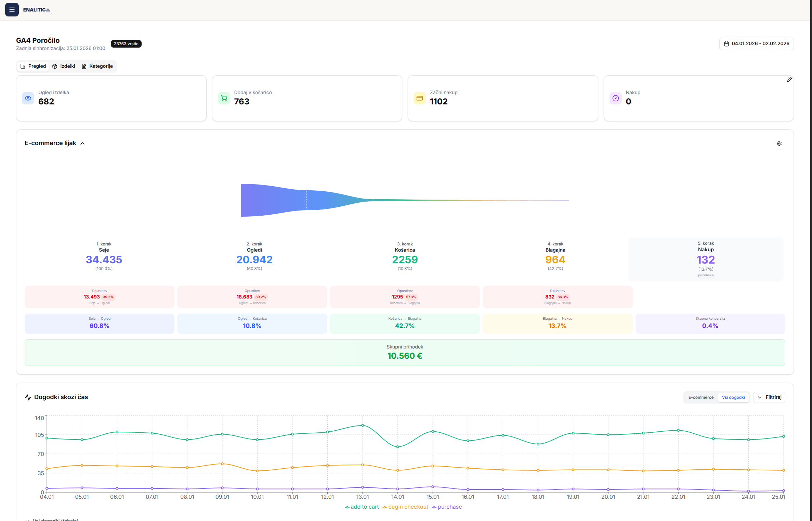Click the eye icon for Ogled izdelka
812x521 pixels.
[x=28, y=98]
